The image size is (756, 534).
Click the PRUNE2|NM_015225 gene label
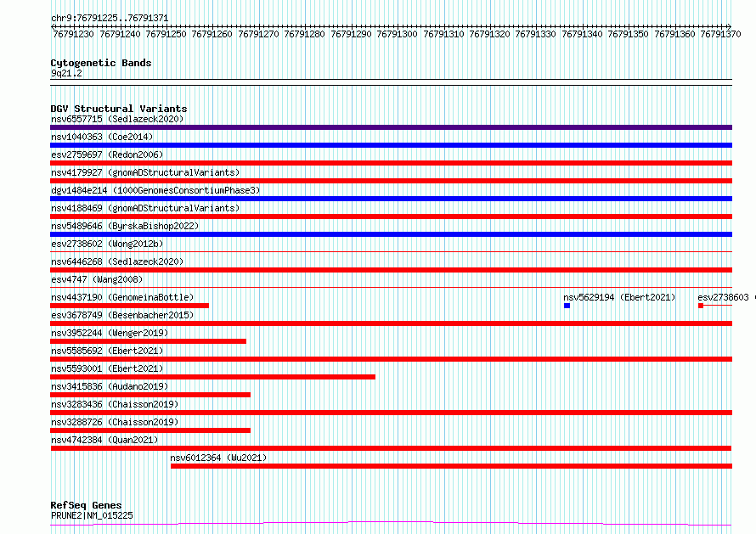pos(92,515)
